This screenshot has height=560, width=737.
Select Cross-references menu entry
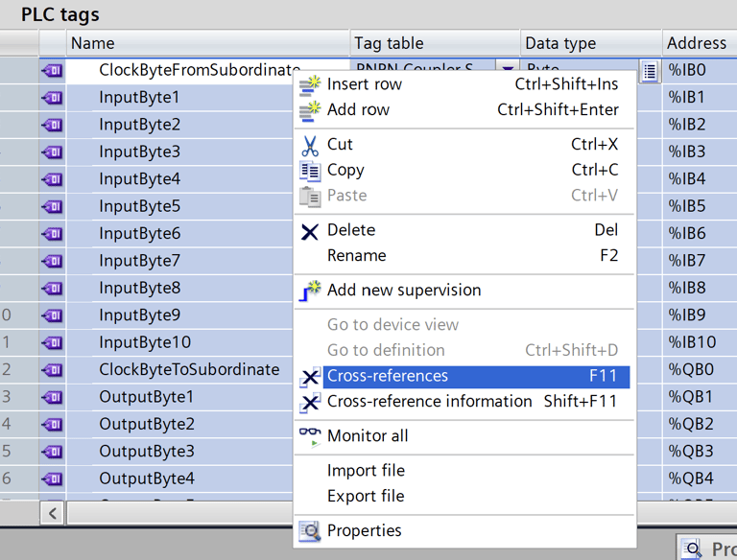pos(388,376)
